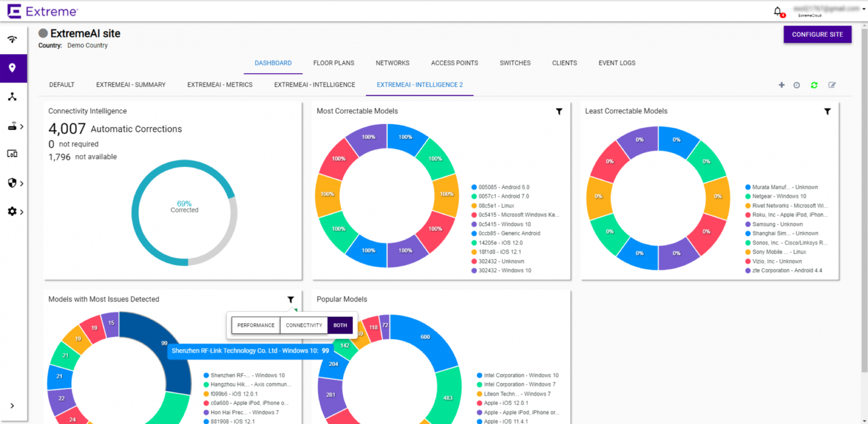This screenshot has height=424, width=868.
Task: Open the Networks tab
Action: pyautogui.click(x=393, y=63)
